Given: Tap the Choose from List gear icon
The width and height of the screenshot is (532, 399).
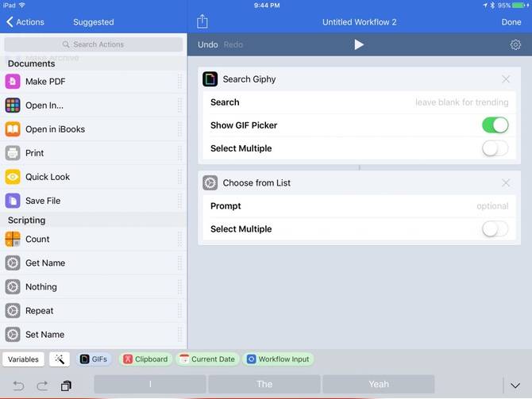Looking at the screenshot, I should (x=210, y=182).
